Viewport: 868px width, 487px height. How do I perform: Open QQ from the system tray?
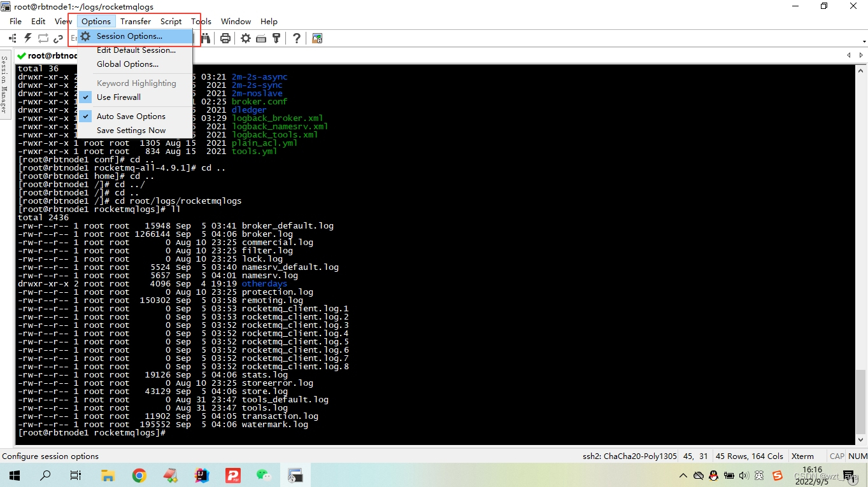[x=715, y=476]
